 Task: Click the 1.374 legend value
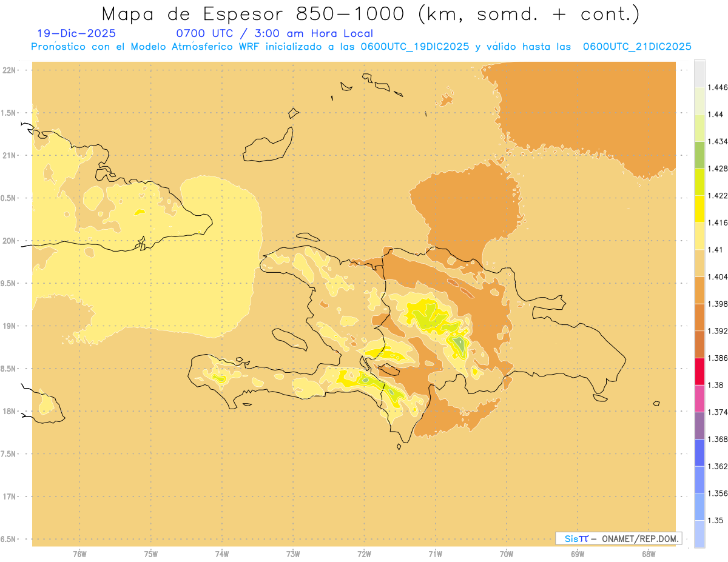point(718,412)
